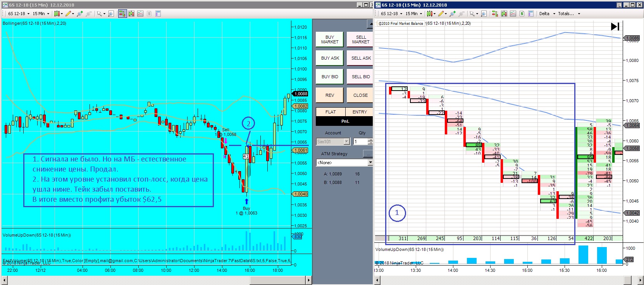Open Data Series settings in right chart

tap(504, 14)
